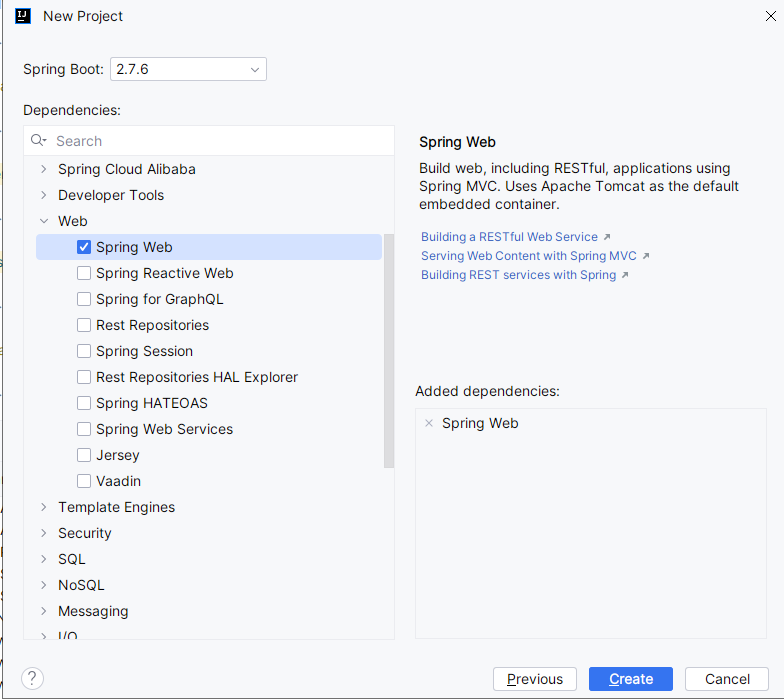Image resolution: width=784 pixels, height=699 pixels.
Task: Select the Template Engines label
Action: tap(116, 507)
